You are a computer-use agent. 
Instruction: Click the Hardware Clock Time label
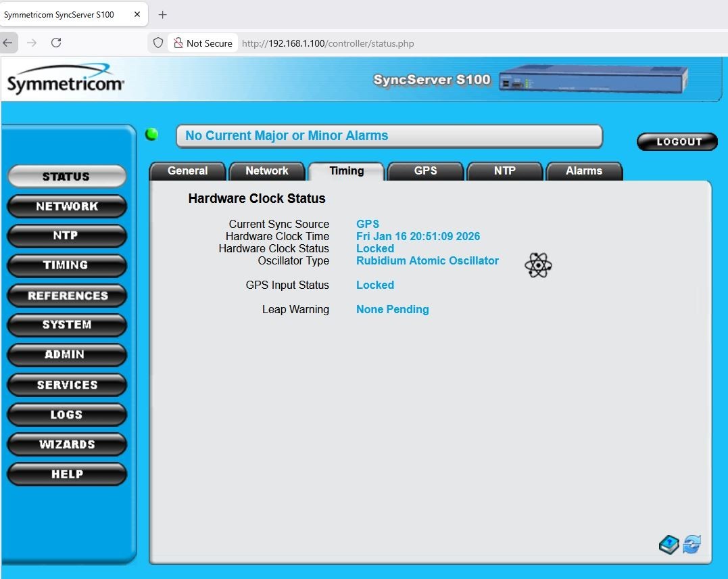click(x=277, y=236)
